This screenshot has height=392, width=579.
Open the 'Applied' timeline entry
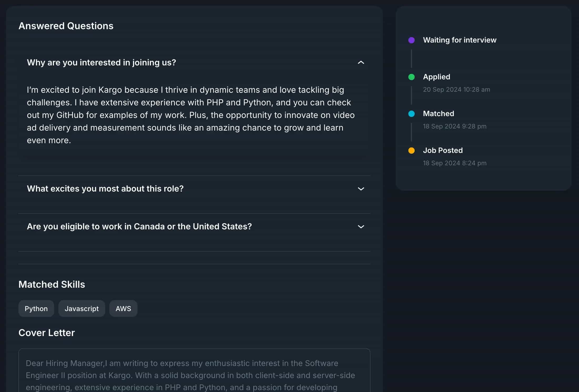pyautogui.click(x=436, y=77)
